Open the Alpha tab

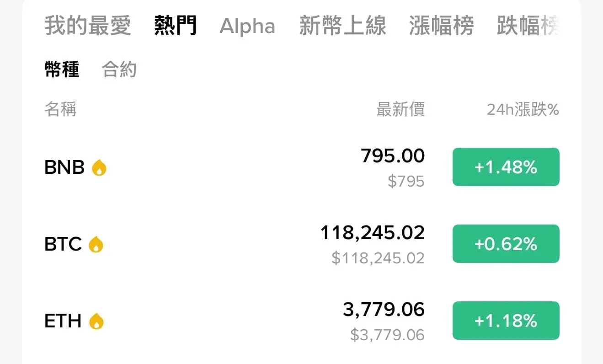pos(247,27)
